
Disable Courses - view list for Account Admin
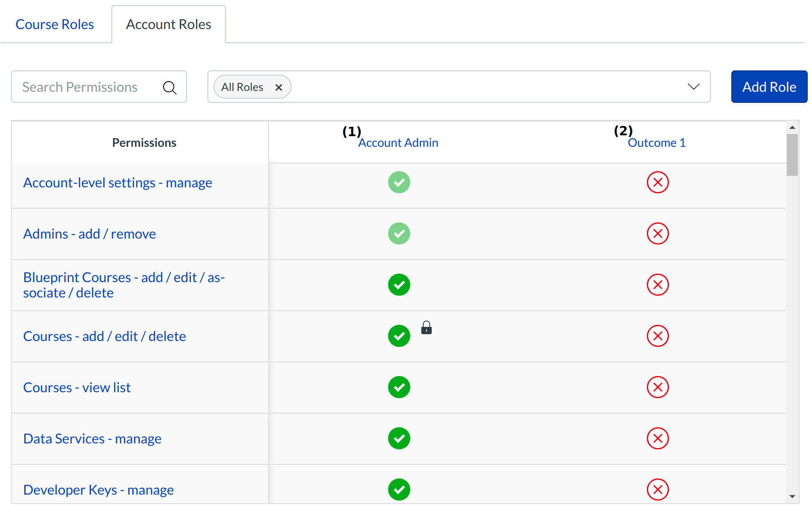399,387
